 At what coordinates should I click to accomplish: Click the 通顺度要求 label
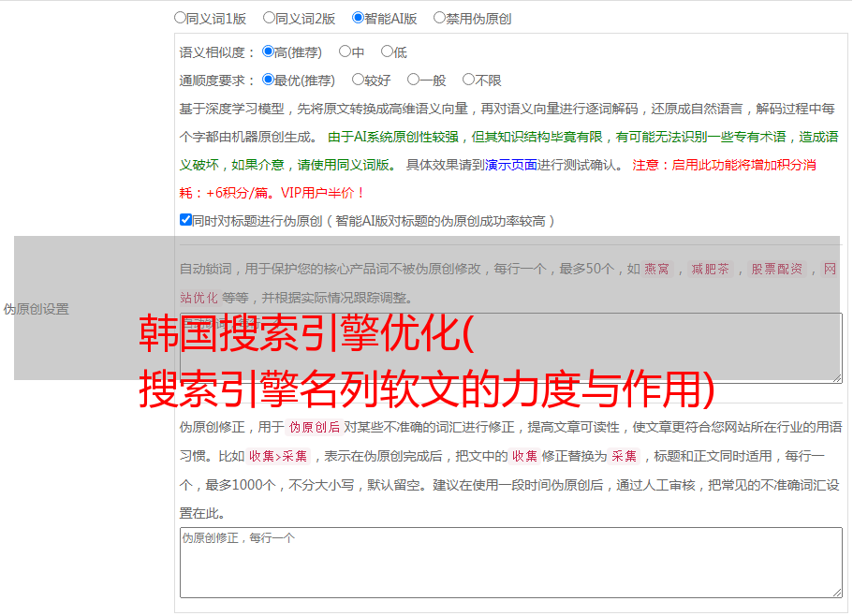217,81
